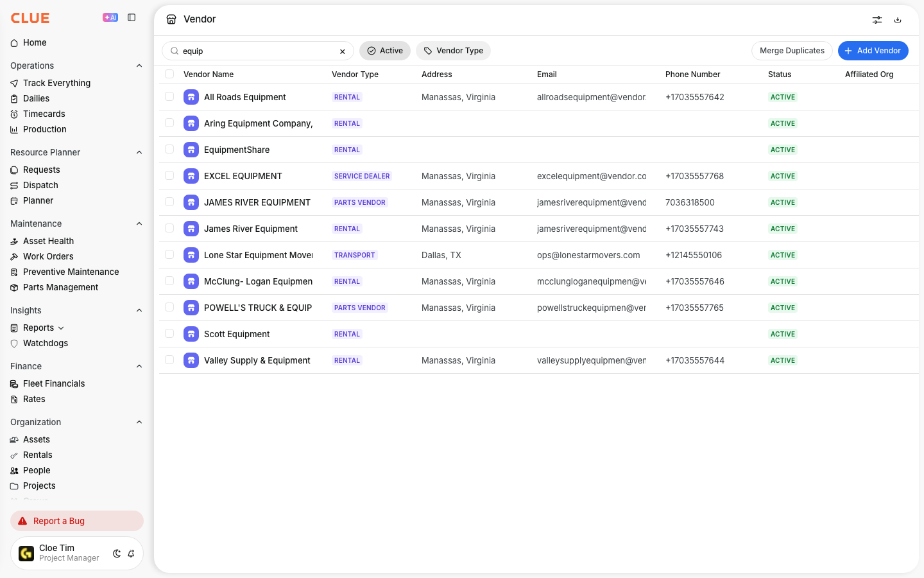Clear the search field with X icon
This screenshot has width=924, height=578.
click(x=343, y=51)
